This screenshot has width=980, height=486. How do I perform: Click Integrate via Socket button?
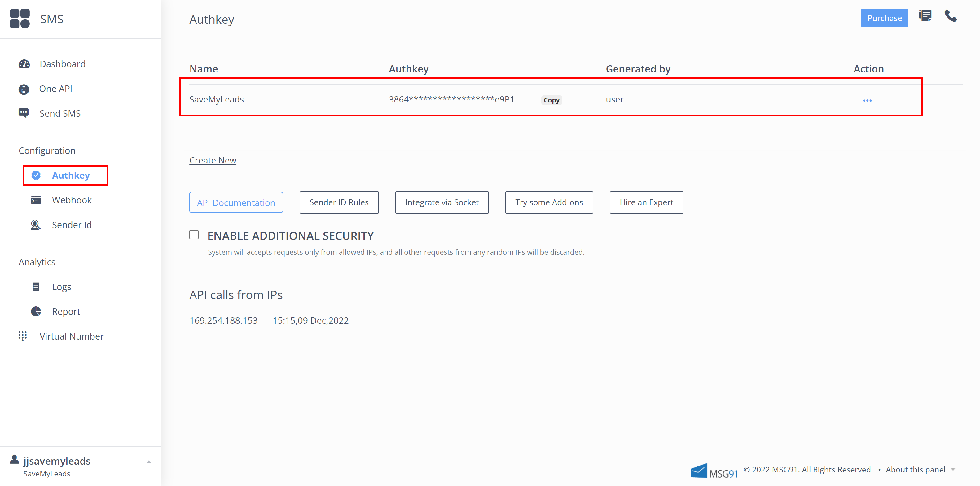tap(442, 202)
